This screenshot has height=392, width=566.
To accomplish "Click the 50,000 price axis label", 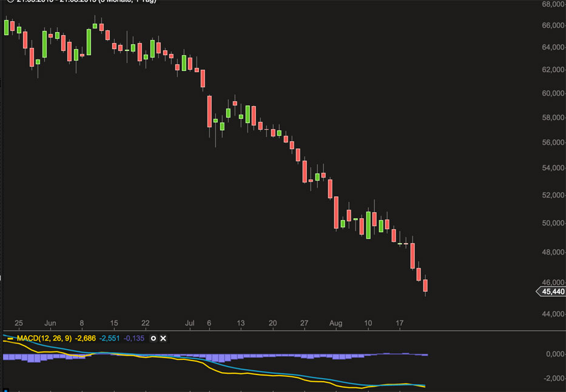I will [553, 223].
